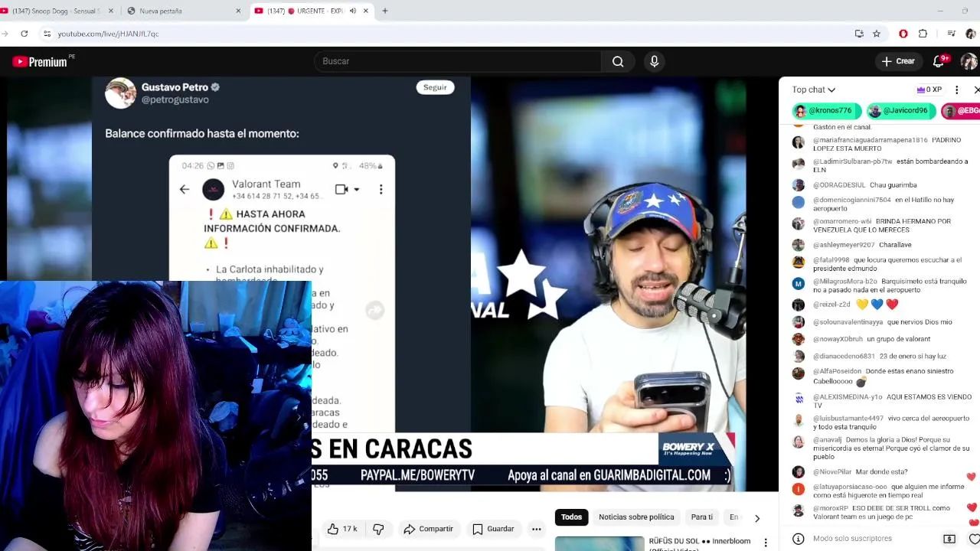Image resolution: width=980 pixels, height=551 pixels.
Task: Open the RÜFÜS DU SOL Innerbloom thumbnail
Action: pos(599,543)
